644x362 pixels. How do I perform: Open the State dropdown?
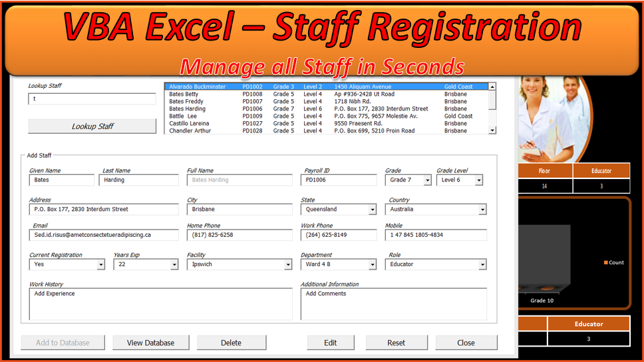373,210
